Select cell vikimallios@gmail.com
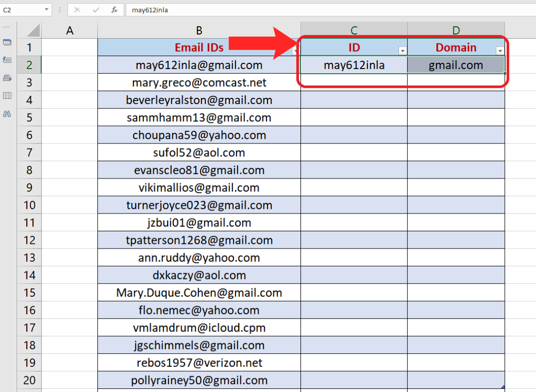This screenshot has height=392, width=536. [x=199, y=188]
